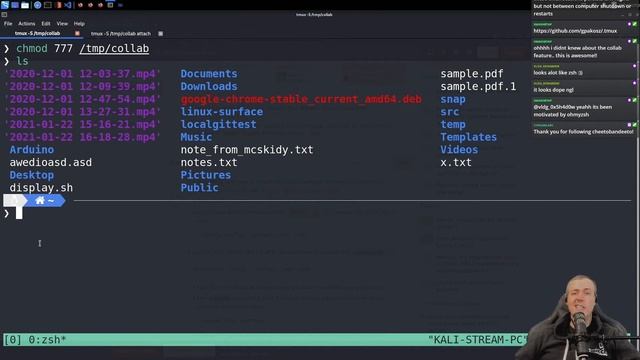Click the 'Pictures' directory name

(206, 175)
